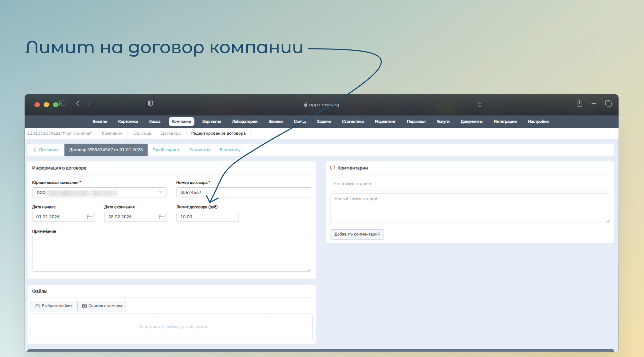Open the Касса menu section
The height and width of the screenshot is (357, 644).
(155, 122)
